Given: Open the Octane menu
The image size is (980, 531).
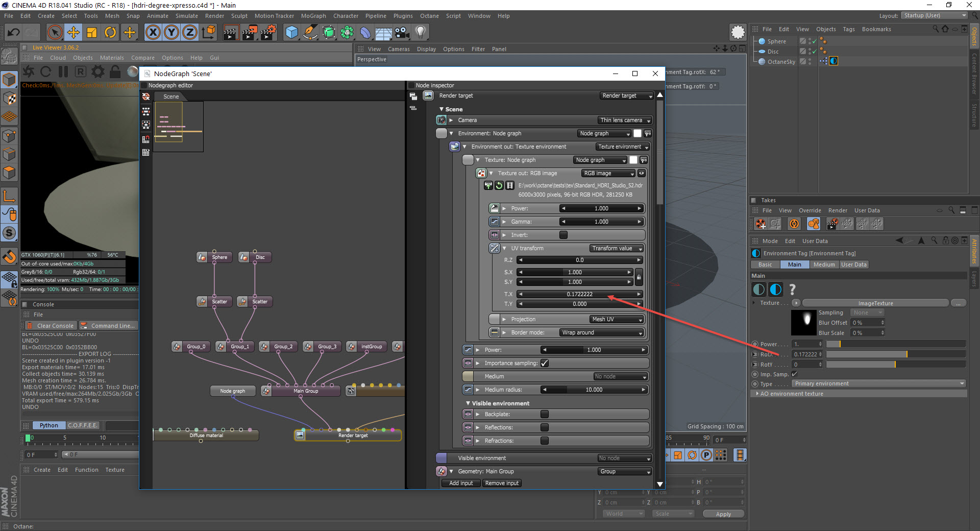Looking at the screenshot, I should (429, 16).
